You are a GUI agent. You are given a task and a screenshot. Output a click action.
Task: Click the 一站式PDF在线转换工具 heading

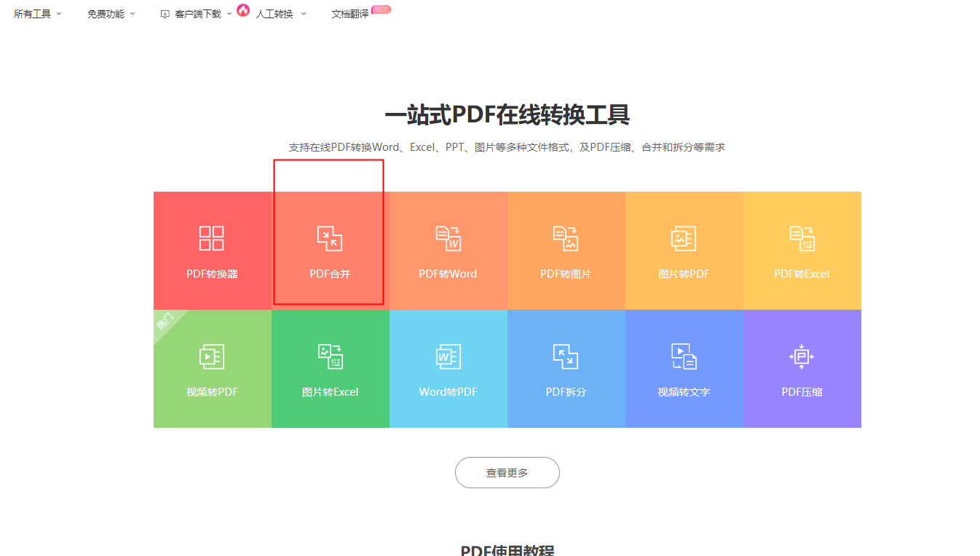click(507, 115)
